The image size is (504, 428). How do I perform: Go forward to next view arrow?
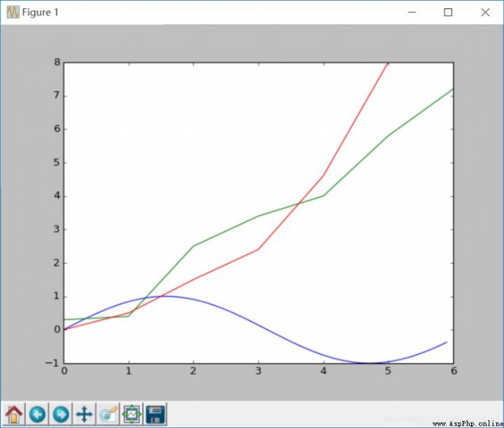point(61,414)
